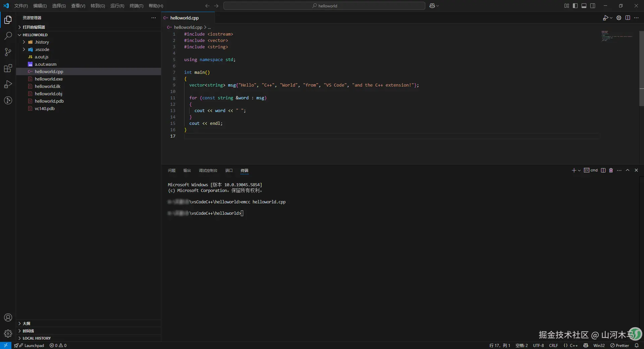Expand the LOCAL HISTORY section
The image size is (644, 349).
(x=37, y=338)
